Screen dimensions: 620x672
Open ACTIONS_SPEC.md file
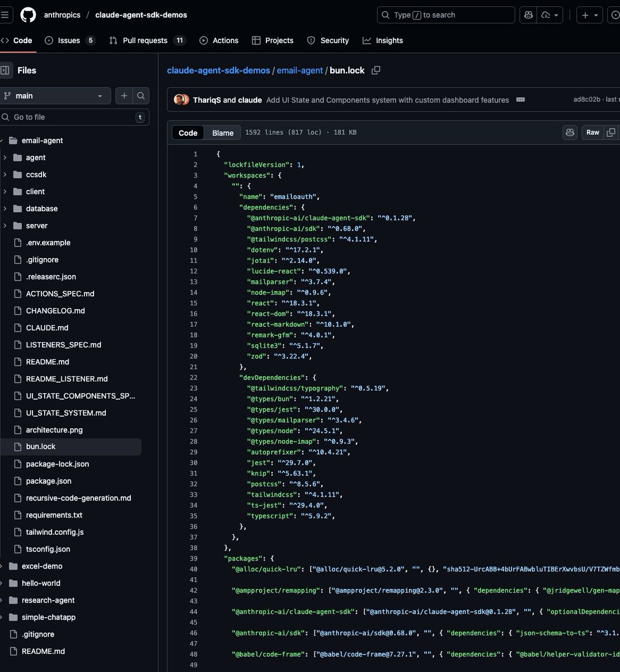(x=60, y=293)
